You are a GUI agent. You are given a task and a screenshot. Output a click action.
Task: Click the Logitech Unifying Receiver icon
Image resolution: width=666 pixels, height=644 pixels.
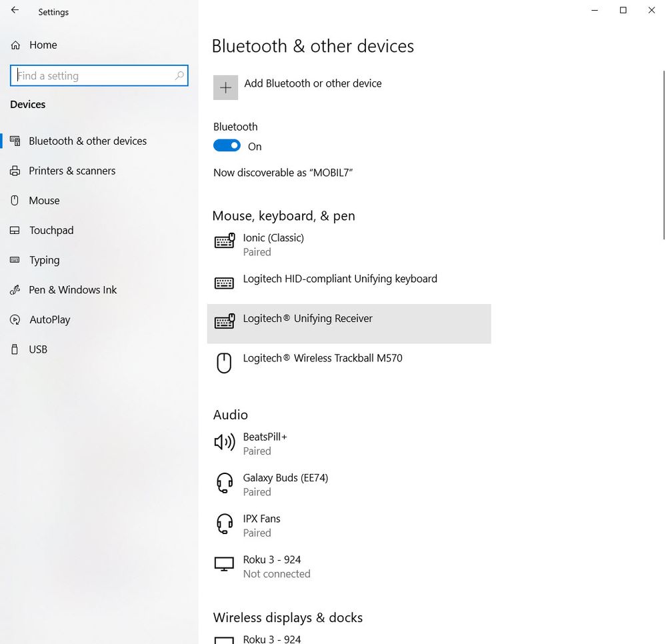point(224,321)
